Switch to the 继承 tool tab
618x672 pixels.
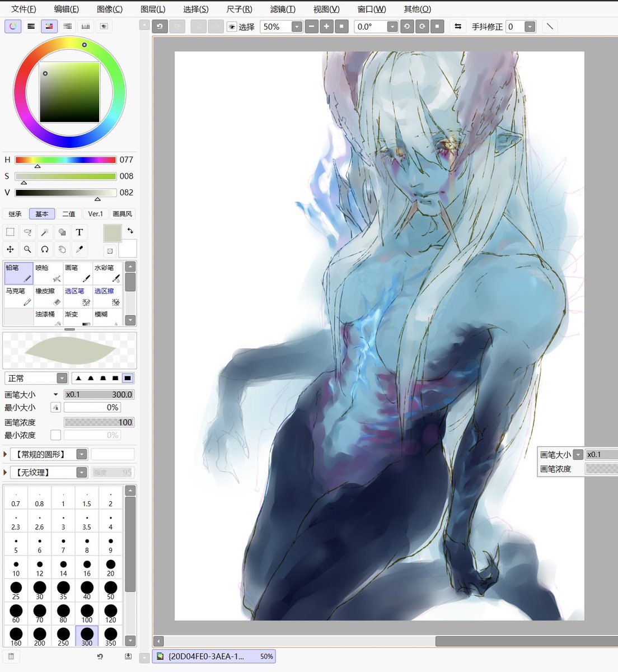click(x=15, y=214)
